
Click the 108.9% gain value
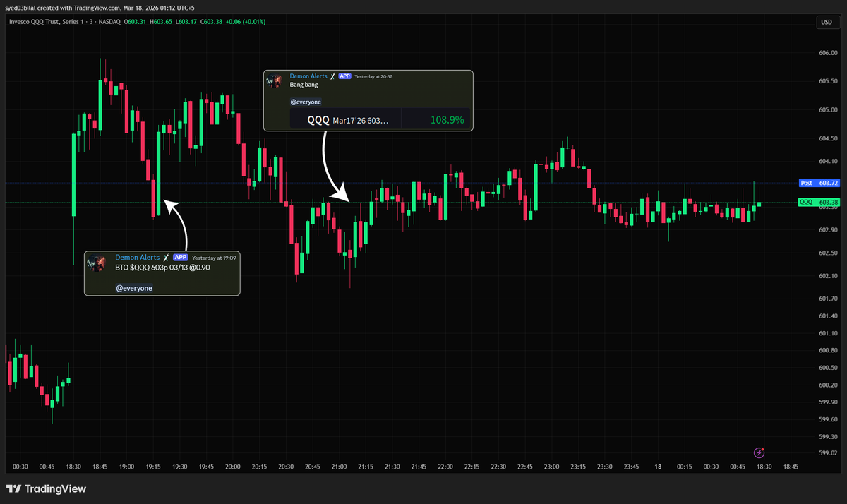[447, 120]
